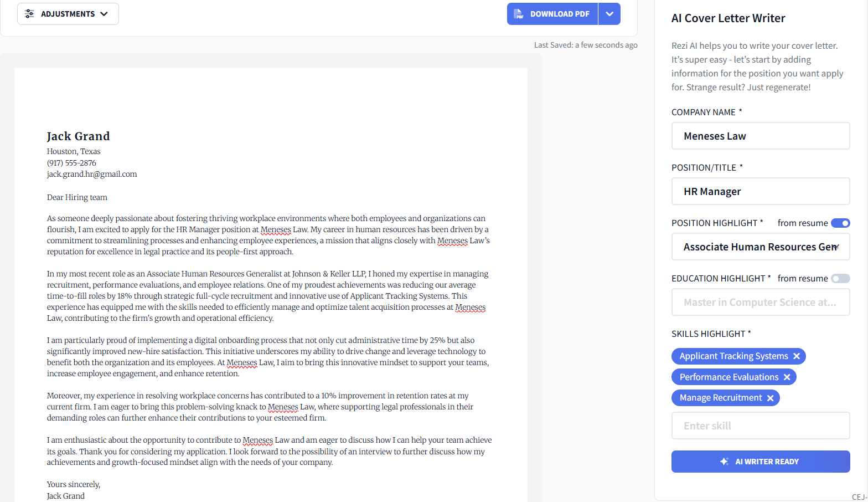The height and width of the screenshot is (502, 868).
Task: Disable Position Highlight from resume toggle
Action: click(x=840, y=223)
